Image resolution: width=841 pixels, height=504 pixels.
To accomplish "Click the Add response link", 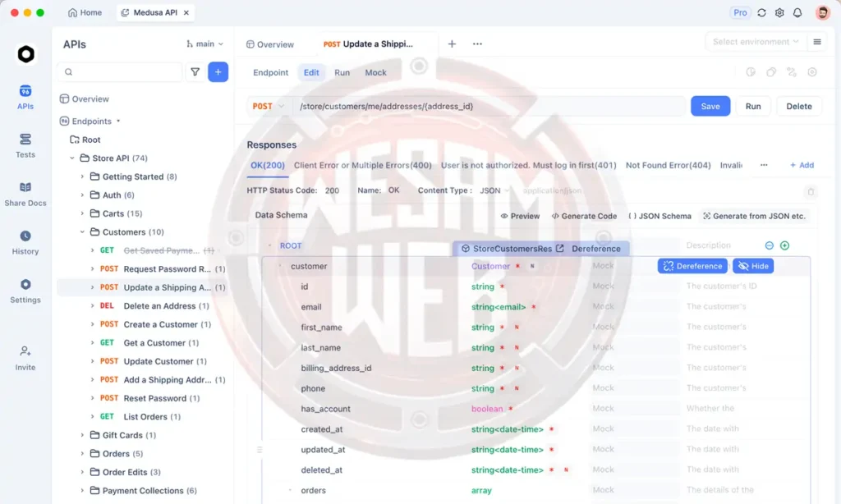I will 802,165.
